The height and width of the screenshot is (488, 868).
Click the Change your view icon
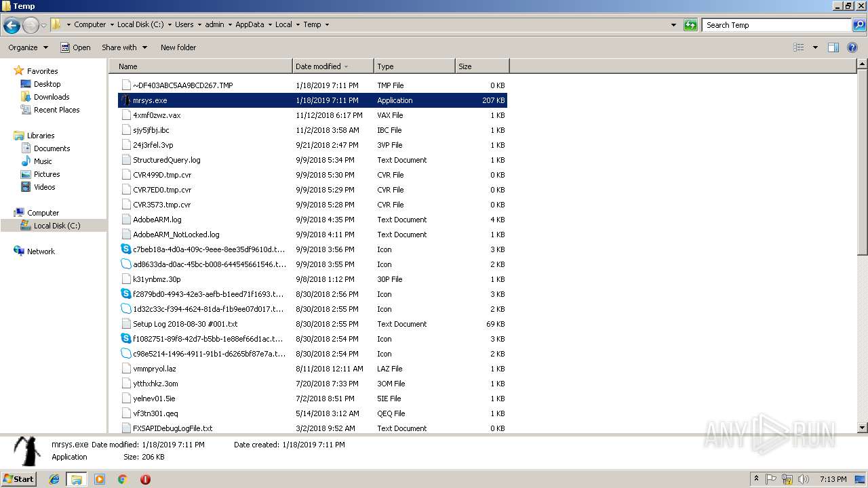tap(799, 47)
